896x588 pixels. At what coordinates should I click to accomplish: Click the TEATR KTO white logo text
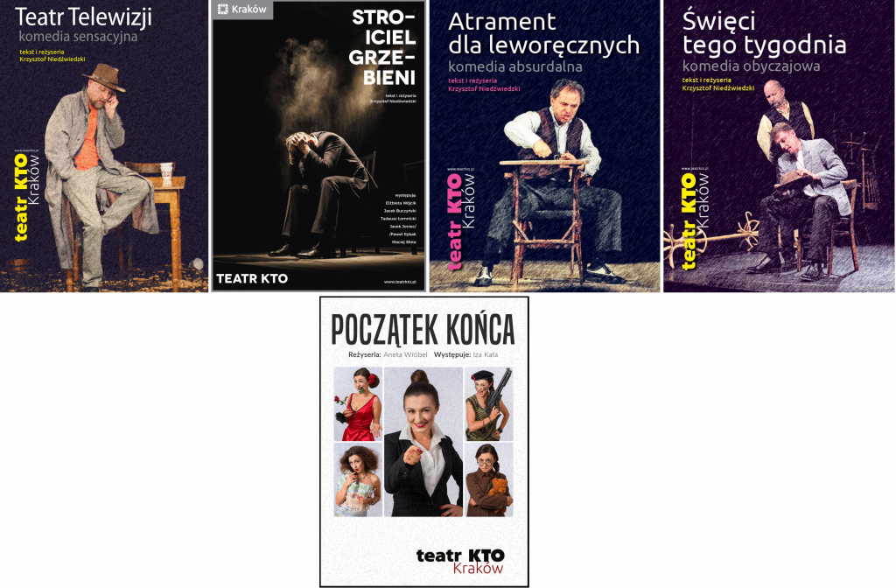[x=252, y=279]
